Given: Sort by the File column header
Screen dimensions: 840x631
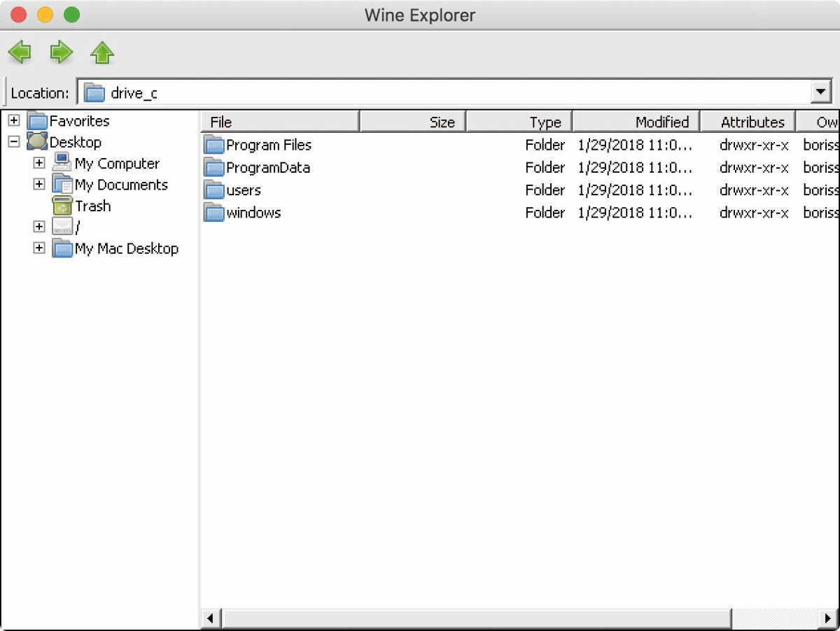Looking at the screenshot, I should coord(280,122).
